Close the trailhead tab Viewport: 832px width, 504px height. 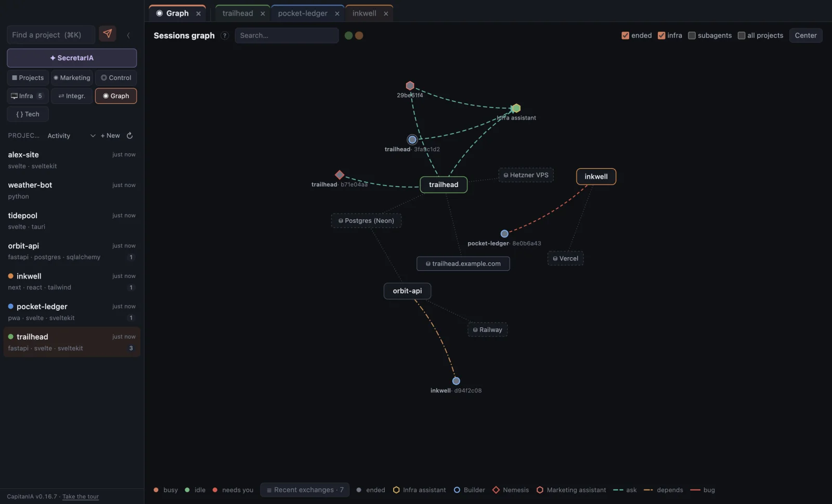[x=263, y=14]
